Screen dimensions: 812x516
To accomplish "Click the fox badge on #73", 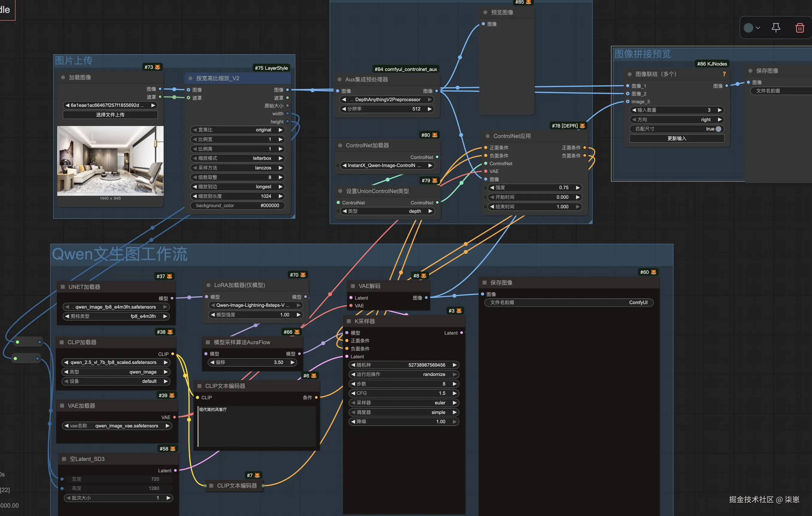I will [157, 67].
